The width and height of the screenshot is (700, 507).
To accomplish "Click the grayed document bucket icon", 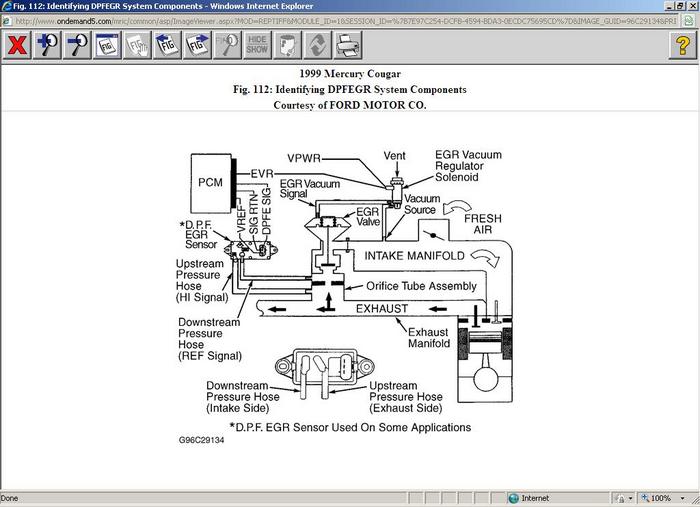I will pos(288,45).
